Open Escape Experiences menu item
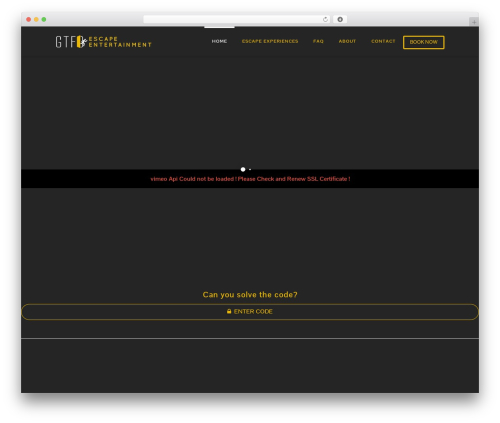The height and width of the screenshot is (423, 500). 270,41
